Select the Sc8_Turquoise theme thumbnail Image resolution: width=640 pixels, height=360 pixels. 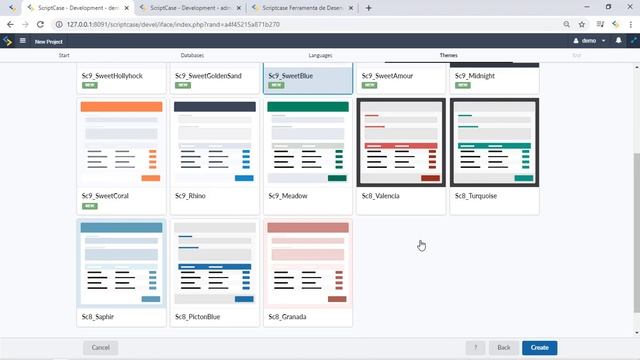click(494, 142)
